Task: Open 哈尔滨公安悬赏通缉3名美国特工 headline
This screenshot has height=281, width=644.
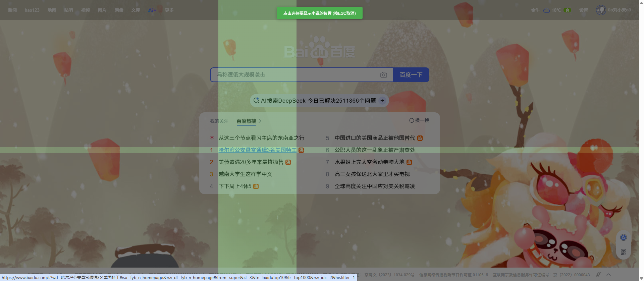Action: pos(257,150)
